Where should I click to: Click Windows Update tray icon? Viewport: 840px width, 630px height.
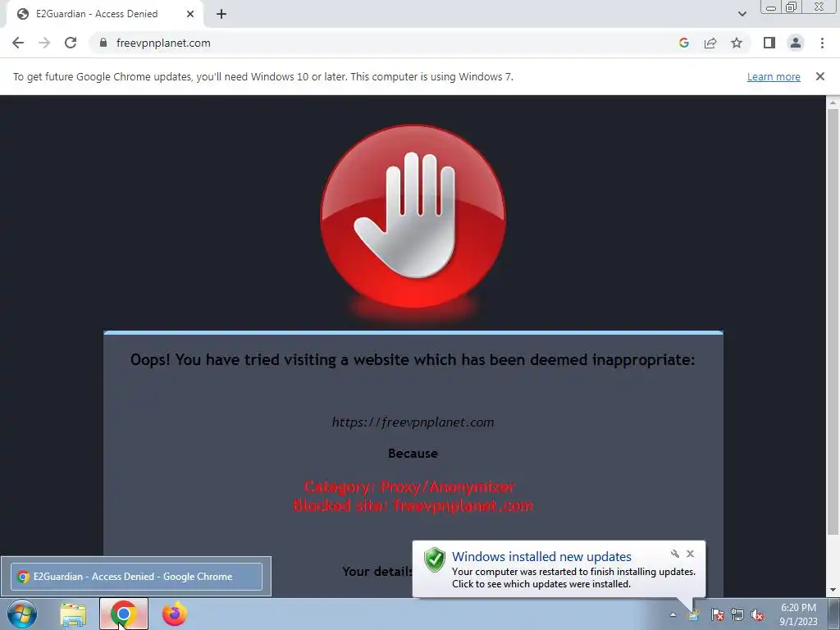tap(694, 614)
